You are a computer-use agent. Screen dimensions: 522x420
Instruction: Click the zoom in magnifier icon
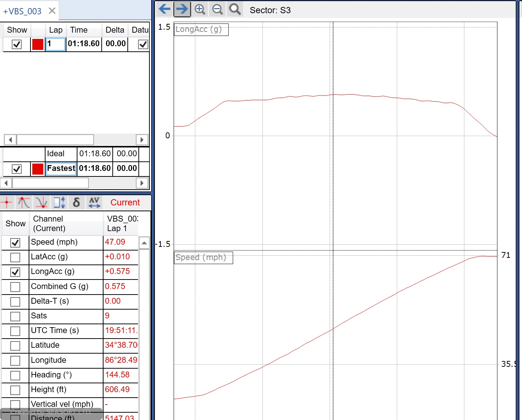click(200, 9)
